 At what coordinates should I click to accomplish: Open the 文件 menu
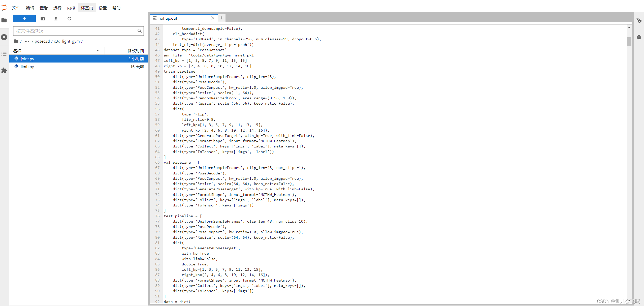click(16, 8)
